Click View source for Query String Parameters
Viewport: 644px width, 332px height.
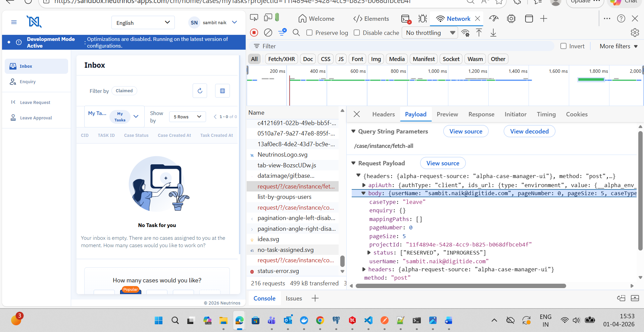(x=466, y=131)
